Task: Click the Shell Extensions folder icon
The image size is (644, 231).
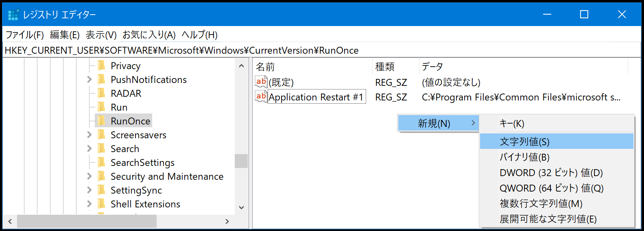Action: point(102,204)
